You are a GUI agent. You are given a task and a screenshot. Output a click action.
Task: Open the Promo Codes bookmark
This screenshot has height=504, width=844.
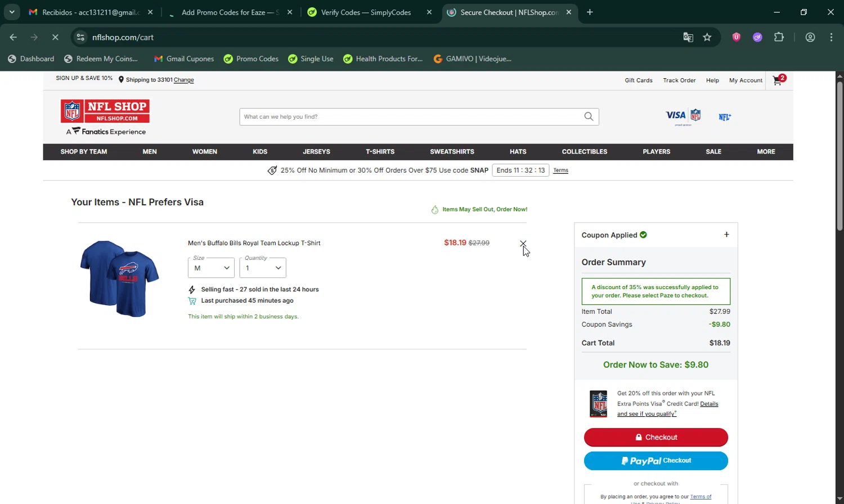point(251,58)
